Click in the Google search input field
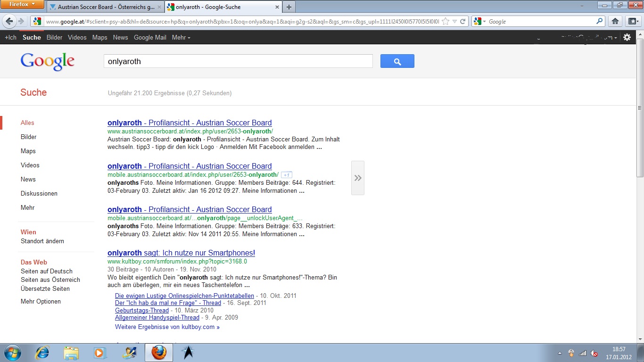This screenshot has width=644, height=362. pos(238,61)
